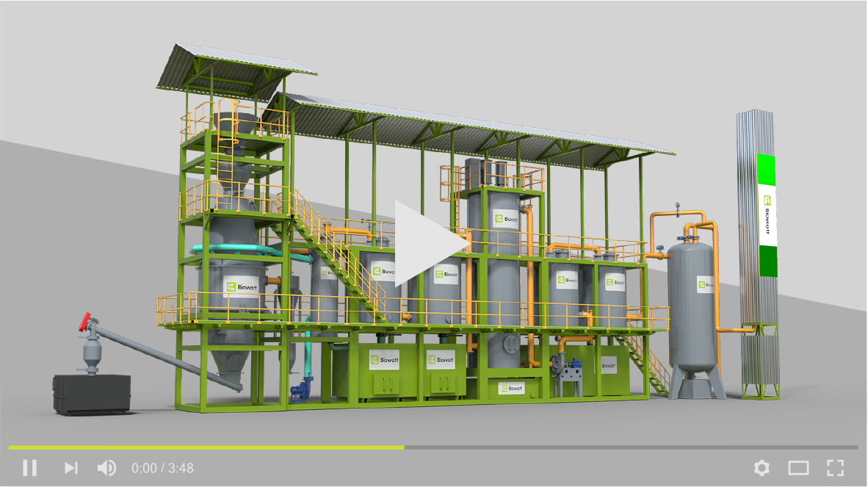Open the settings gear menu
Screen dimensions: 868x487
(762, 468)
